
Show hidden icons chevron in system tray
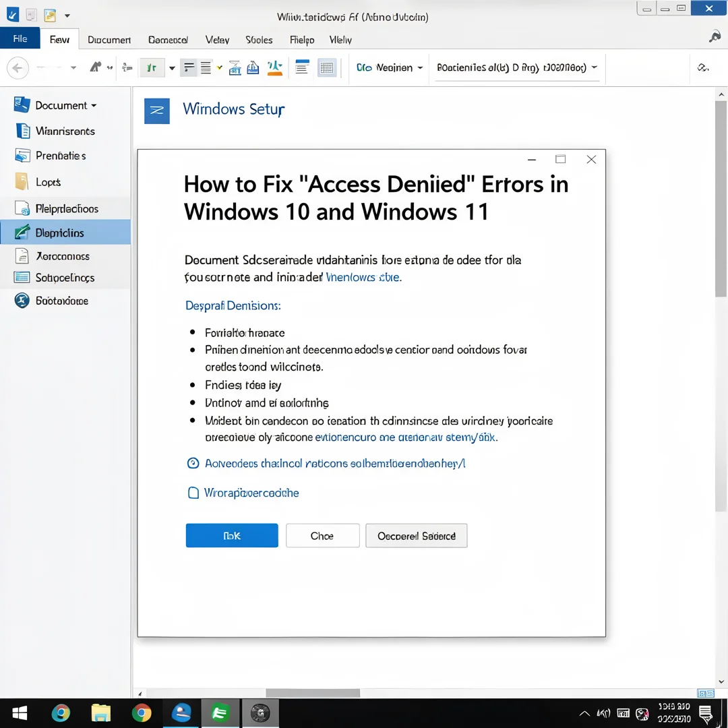(x=584, y=714)
